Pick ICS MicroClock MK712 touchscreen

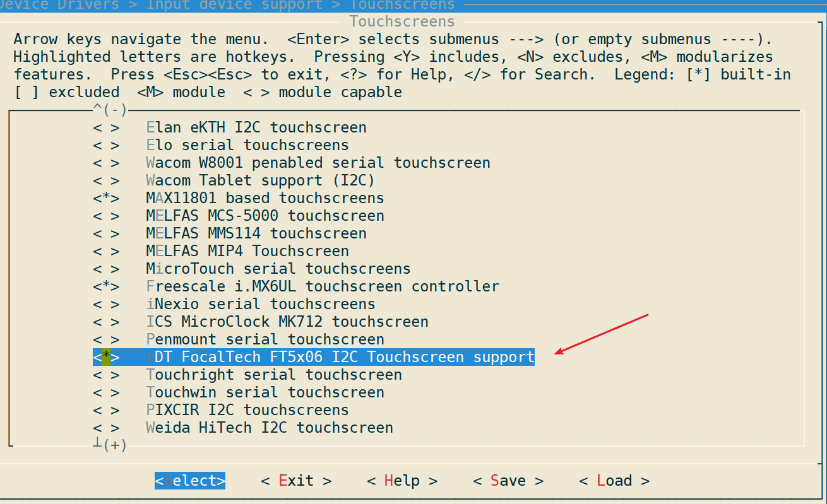(x=287, y=322)
